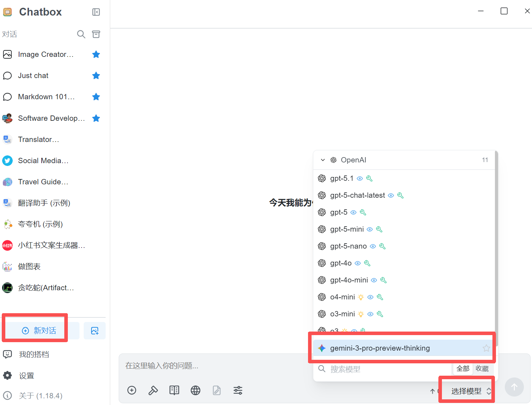Click the document edit icon

pyautogui.click(x=217, y=390)
